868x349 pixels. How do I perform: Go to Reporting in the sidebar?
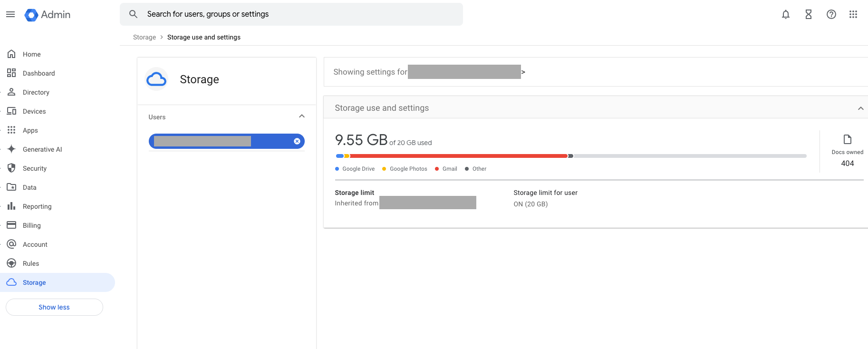pos(37,206)
